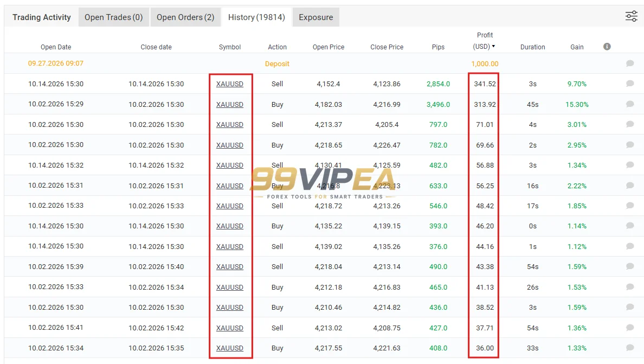
Task: Open XAUUSD link in the 44.16 profit row
Action: pos(230,246)
